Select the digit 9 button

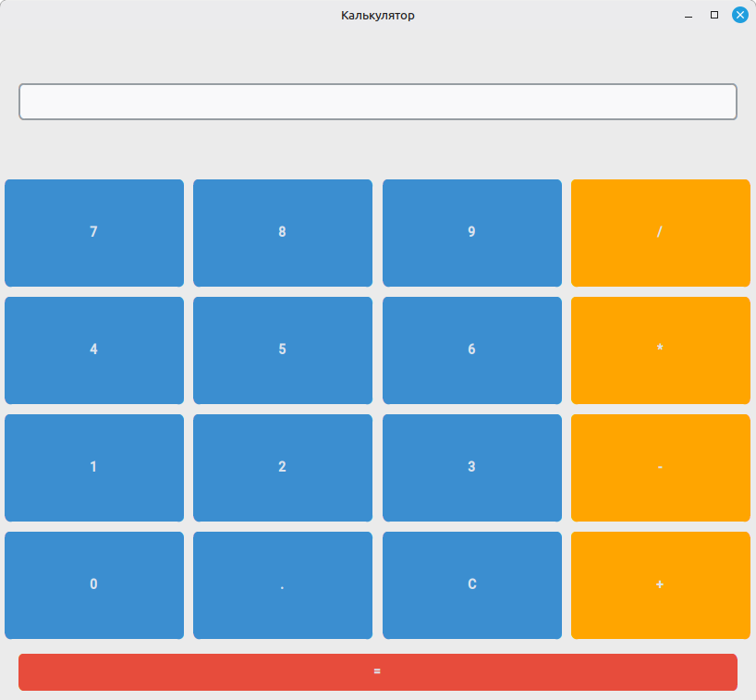pyautogui.click(x=472, y=232)
